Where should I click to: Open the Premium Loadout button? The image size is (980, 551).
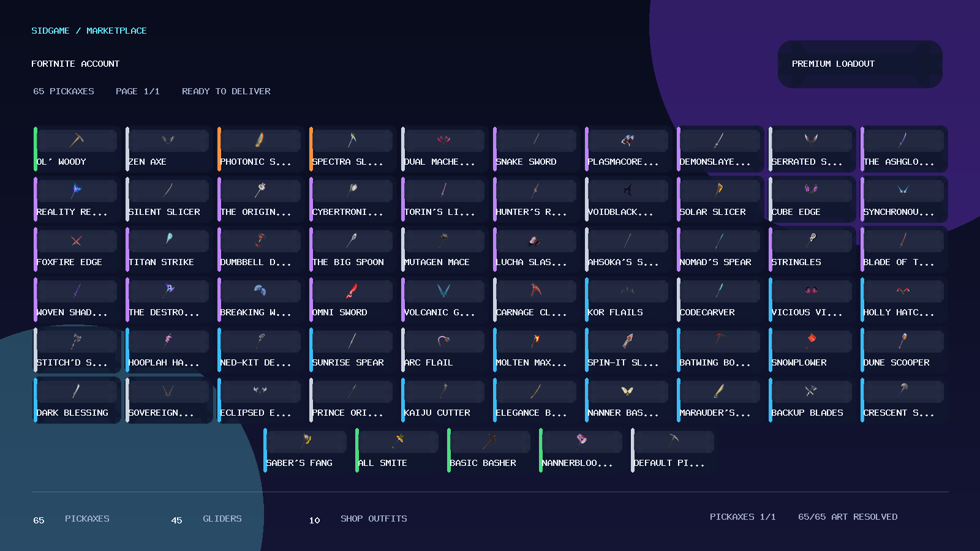(860, 64)
